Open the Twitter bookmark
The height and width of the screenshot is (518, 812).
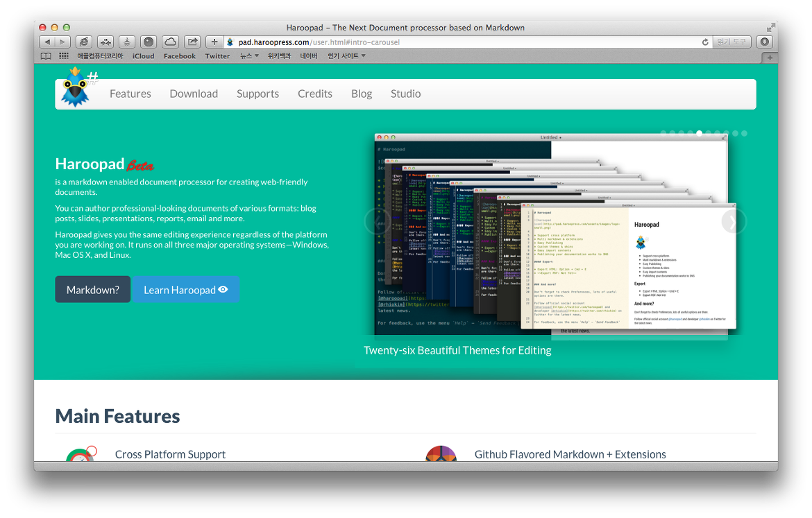coord(217,56)
